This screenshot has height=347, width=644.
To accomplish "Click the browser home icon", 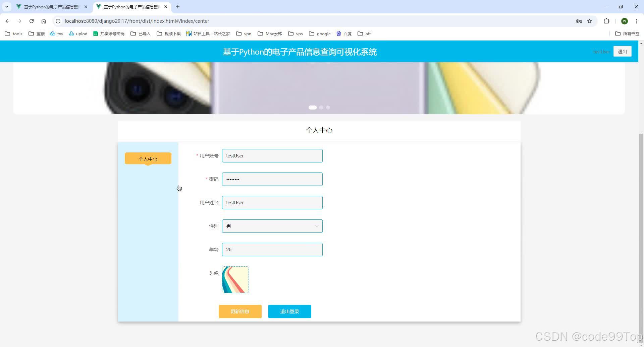I will tap(43, 21).
